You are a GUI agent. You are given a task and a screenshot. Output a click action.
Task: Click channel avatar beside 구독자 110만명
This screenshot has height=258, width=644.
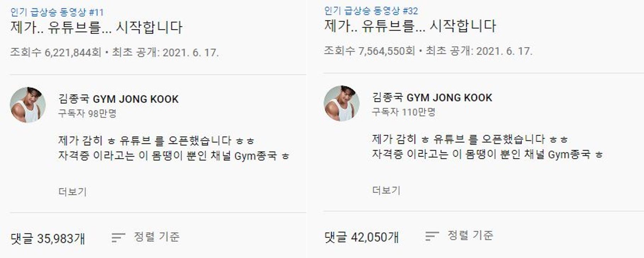(341, 104)
